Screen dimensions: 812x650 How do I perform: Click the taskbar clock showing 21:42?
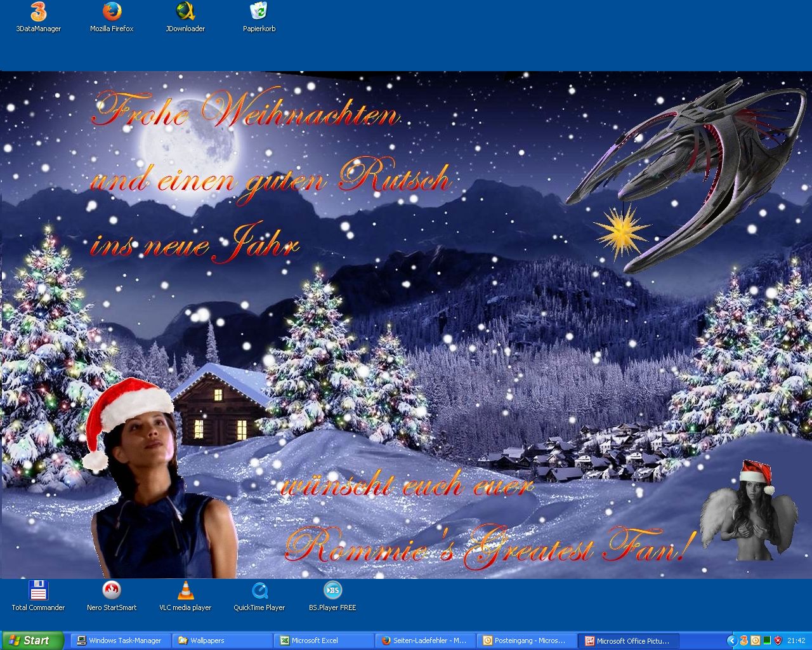796,640
